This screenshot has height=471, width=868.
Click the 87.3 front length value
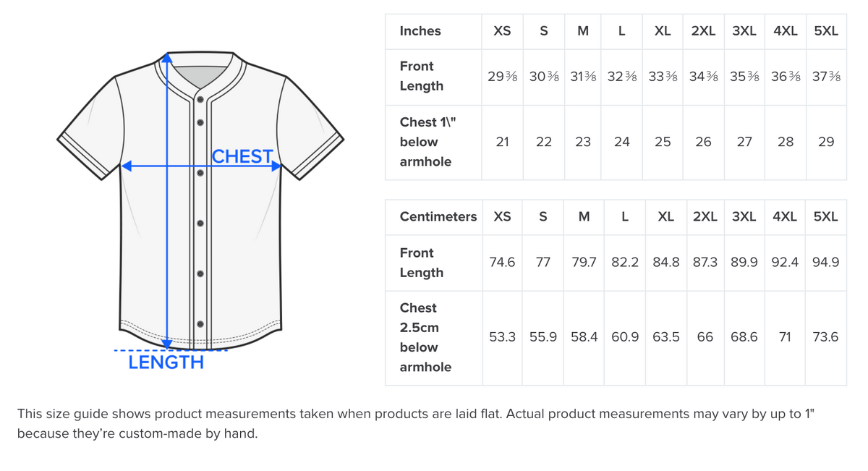pyautogui.click(x=705, y=263)
